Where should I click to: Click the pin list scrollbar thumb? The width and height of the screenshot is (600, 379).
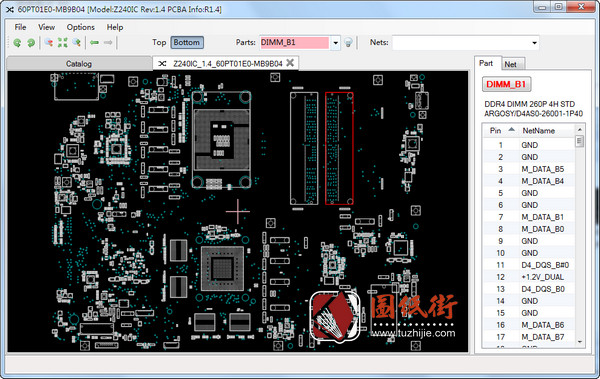point(579,142)
